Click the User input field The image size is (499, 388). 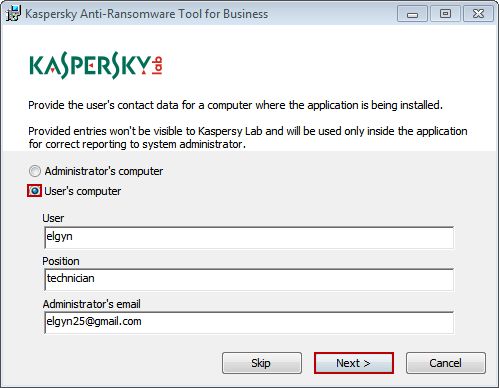tap(249, 237)
